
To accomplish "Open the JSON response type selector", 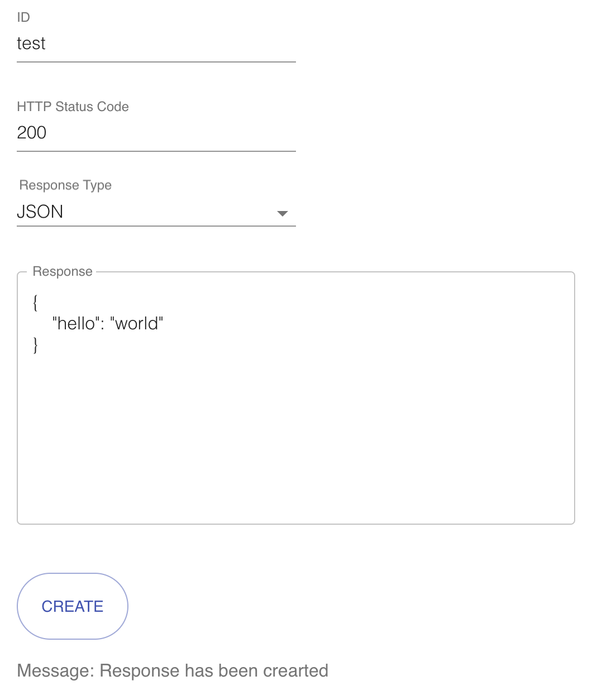I will [x=156, y=212].
